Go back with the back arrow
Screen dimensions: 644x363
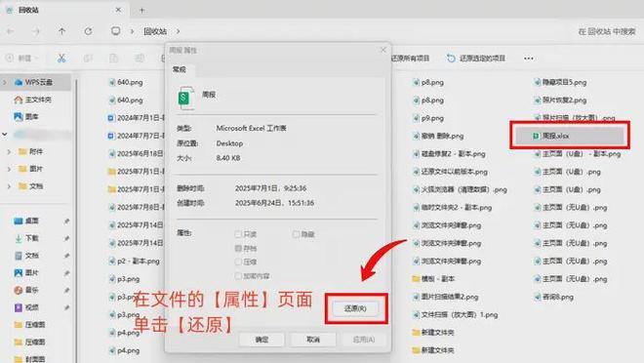tap(11, 31)
